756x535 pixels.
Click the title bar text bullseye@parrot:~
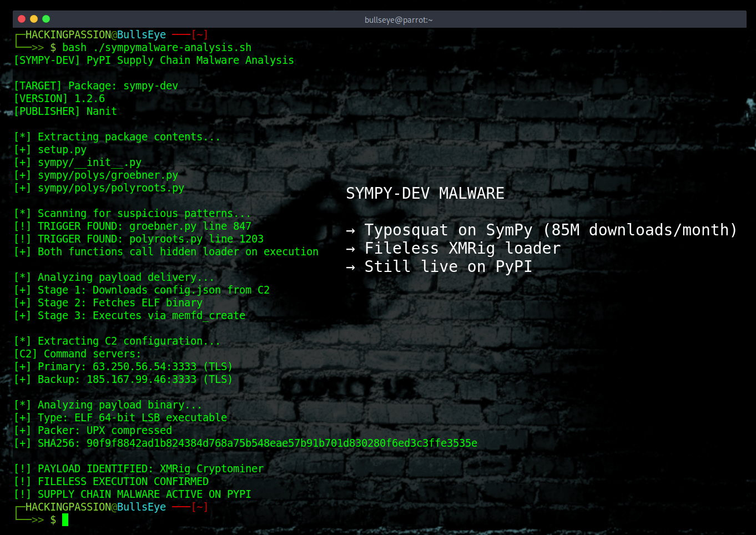click(399, 19)
